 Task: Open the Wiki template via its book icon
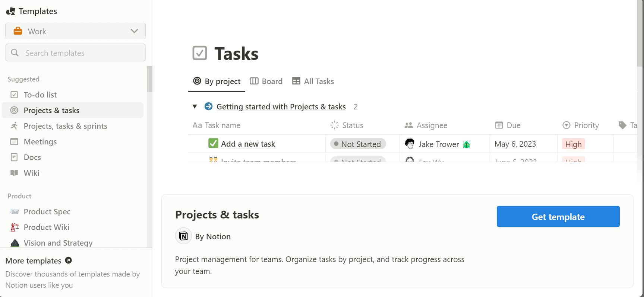coord(14,173)
